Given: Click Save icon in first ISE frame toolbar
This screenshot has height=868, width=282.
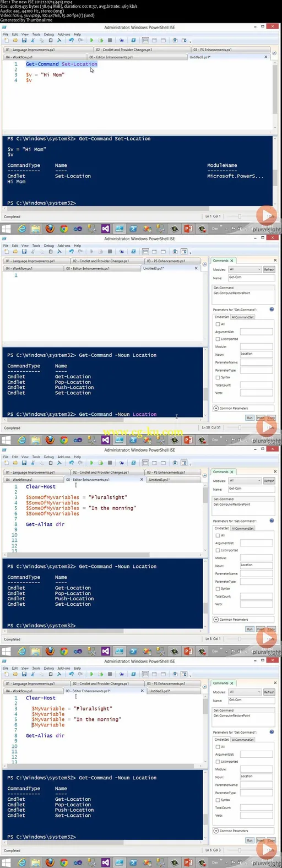Looking at the screenshot, I should point(24,40).
